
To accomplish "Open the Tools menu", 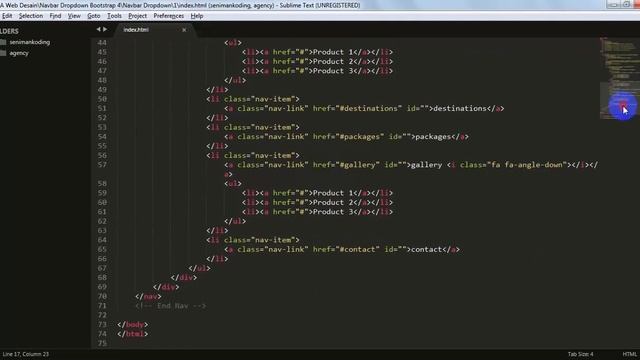I will (x=114, y=16).
